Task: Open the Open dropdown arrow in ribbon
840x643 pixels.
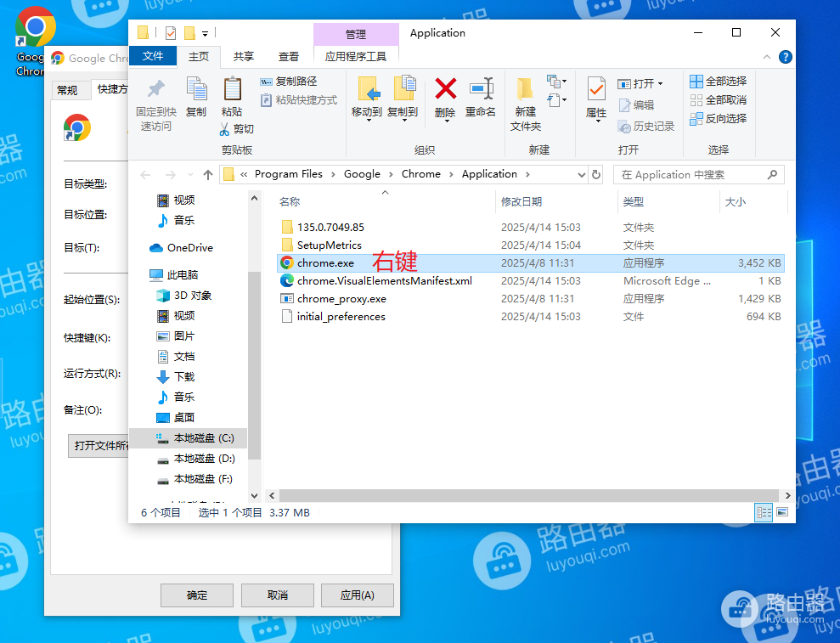Action: coord(661,83)
